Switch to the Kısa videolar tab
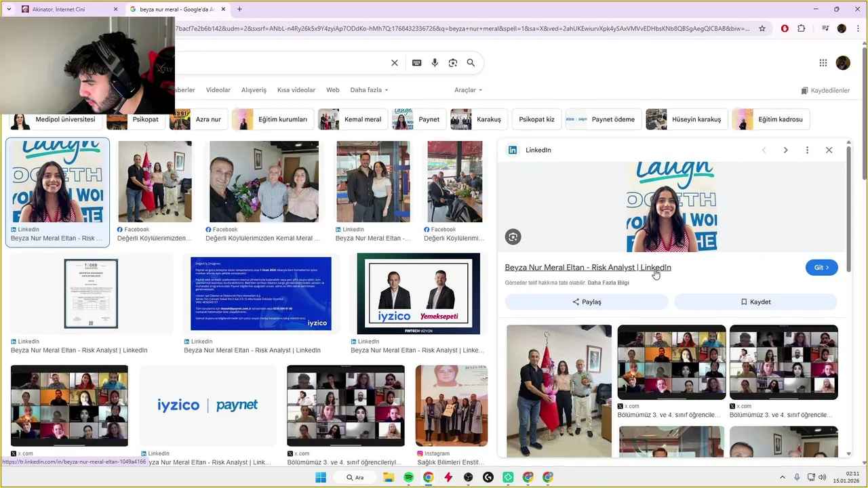The width and height of the screenshot is (868, 488). coord(296,90)
